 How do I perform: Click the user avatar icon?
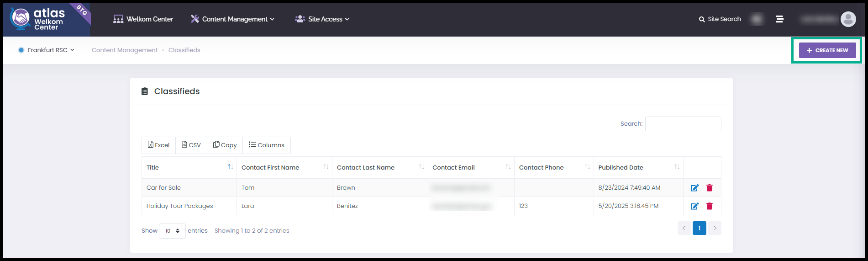[848, 19]
